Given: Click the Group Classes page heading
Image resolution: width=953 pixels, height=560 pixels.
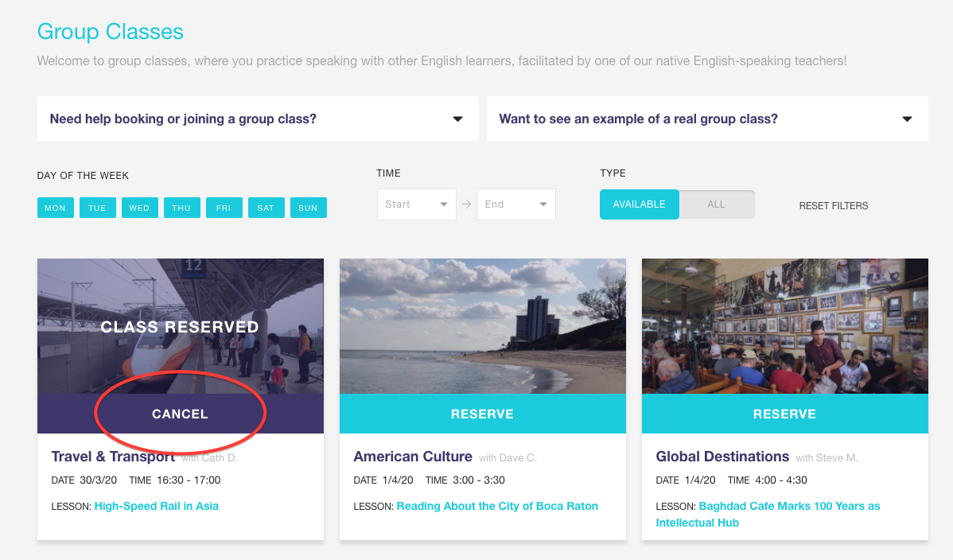Looking at the screenshot, I should coord(110,32).
